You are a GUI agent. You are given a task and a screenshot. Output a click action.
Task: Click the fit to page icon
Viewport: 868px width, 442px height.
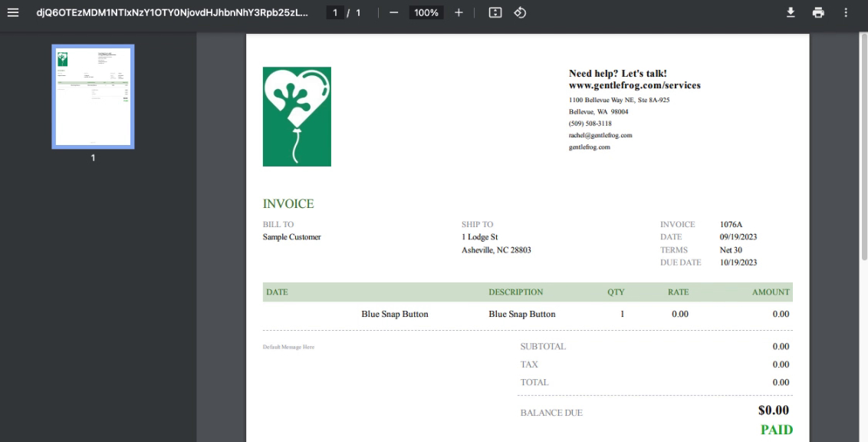pos(495,12)
